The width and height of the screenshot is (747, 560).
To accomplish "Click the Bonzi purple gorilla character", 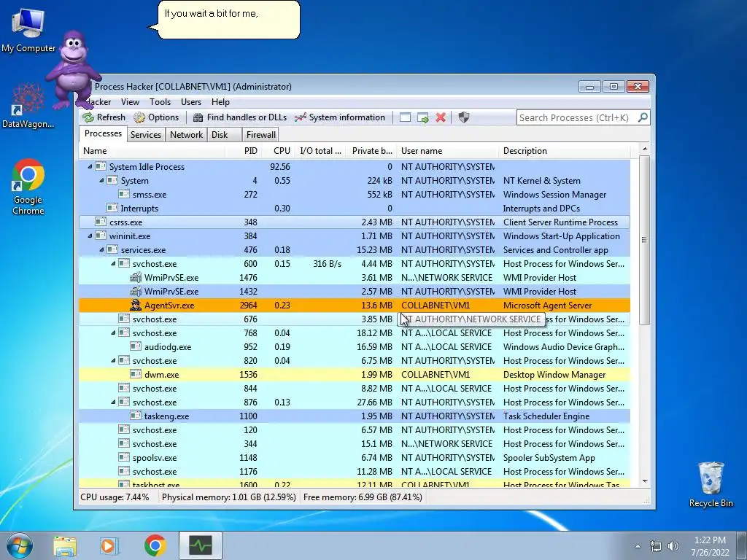I will 73,70.
